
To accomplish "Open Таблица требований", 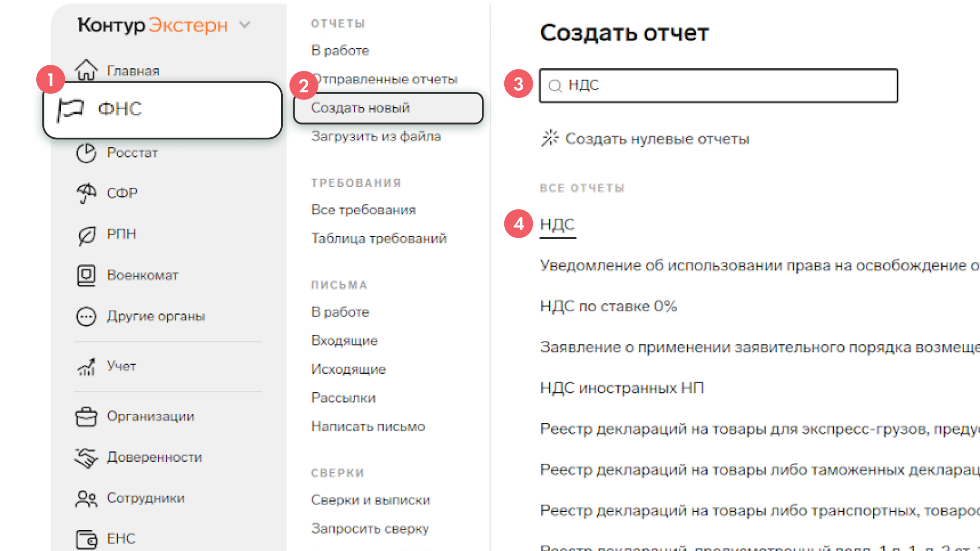I will click(379, 239).
